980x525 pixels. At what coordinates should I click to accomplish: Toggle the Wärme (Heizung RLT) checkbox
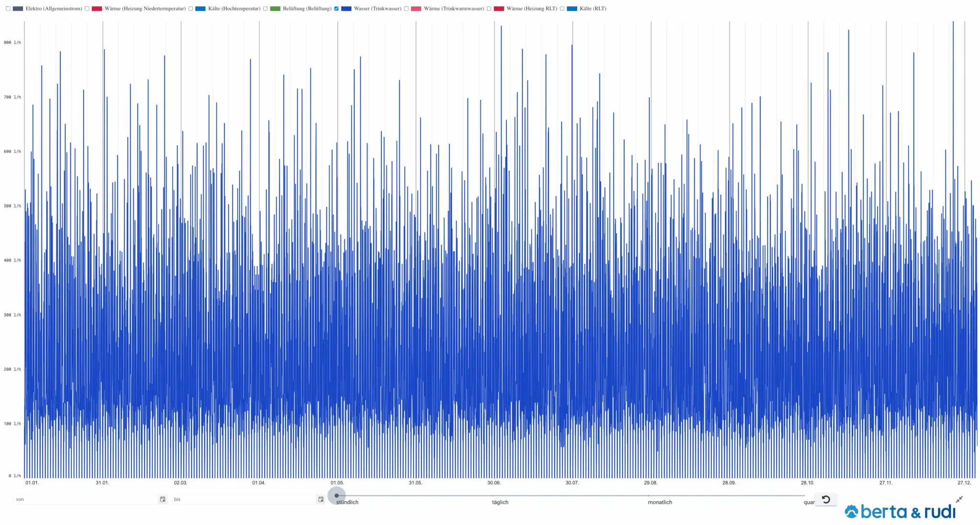point(489,9)
